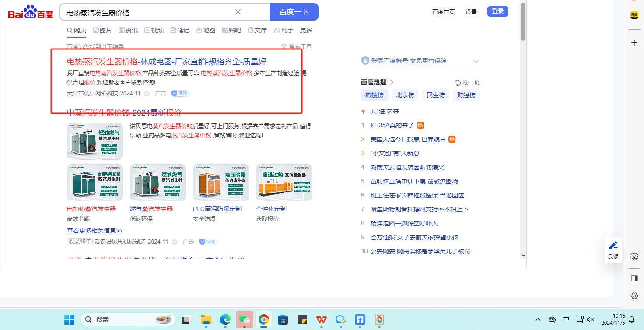Click the 高温过热 steam generator thumbnail
Image resolution: width=644 pixels, height=330 pixels.
pyautogui.click(x=284, y=183)
